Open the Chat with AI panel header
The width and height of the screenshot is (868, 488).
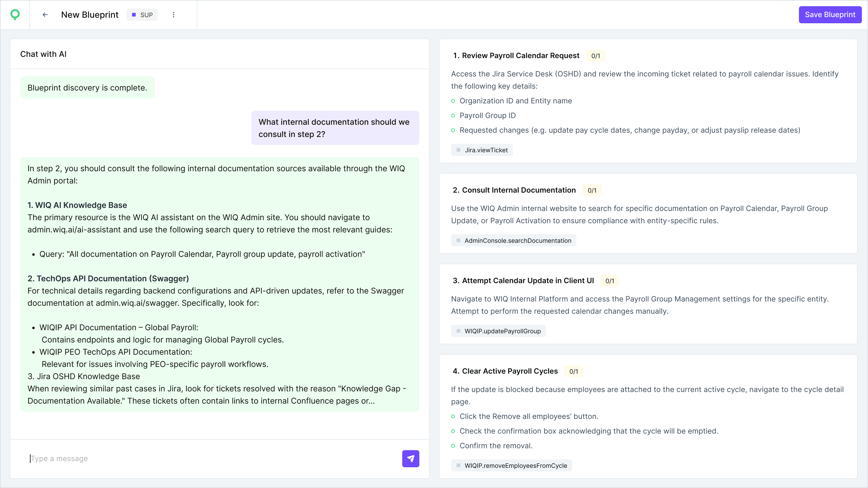coord(43,54)
